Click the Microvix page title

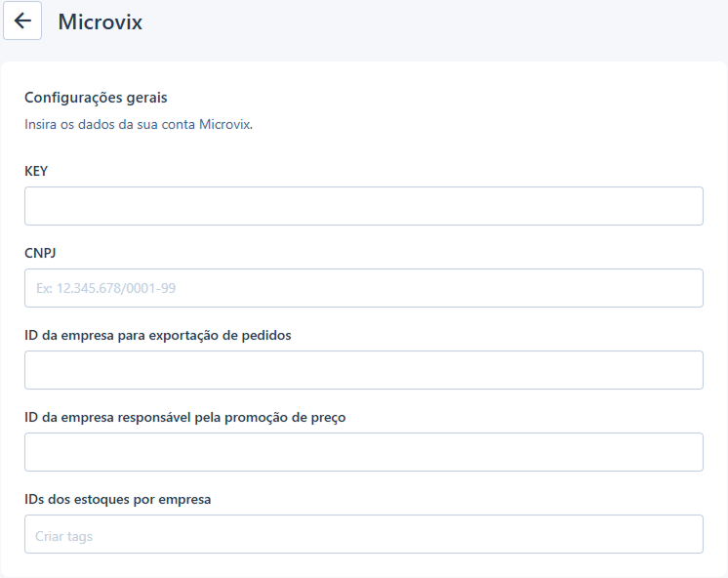pyautogui.click(x=100, y=21)
